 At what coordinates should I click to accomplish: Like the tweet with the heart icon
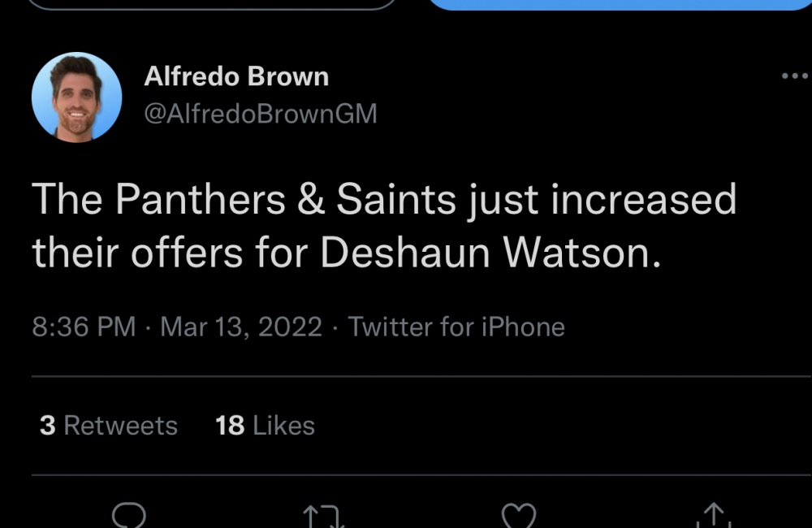click(x=519, y=516)
